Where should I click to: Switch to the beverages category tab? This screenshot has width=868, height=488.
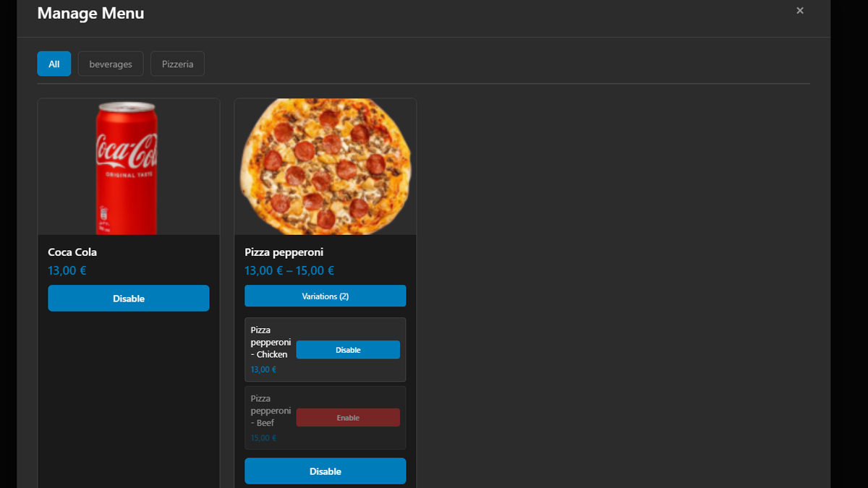111,64
